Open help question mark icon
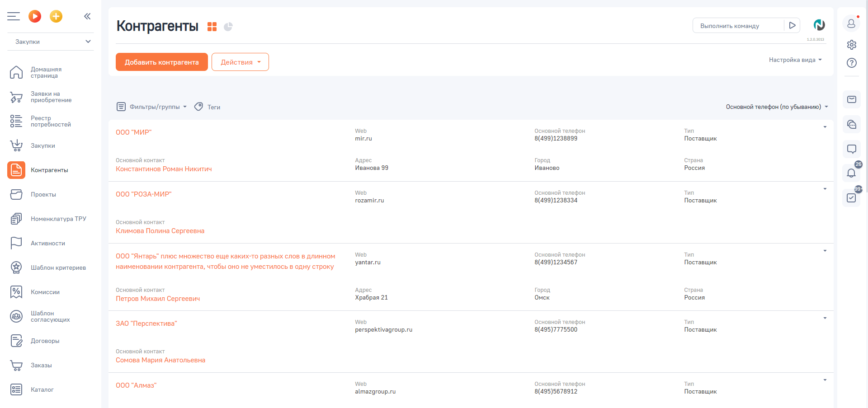 [x=852, y=63]
